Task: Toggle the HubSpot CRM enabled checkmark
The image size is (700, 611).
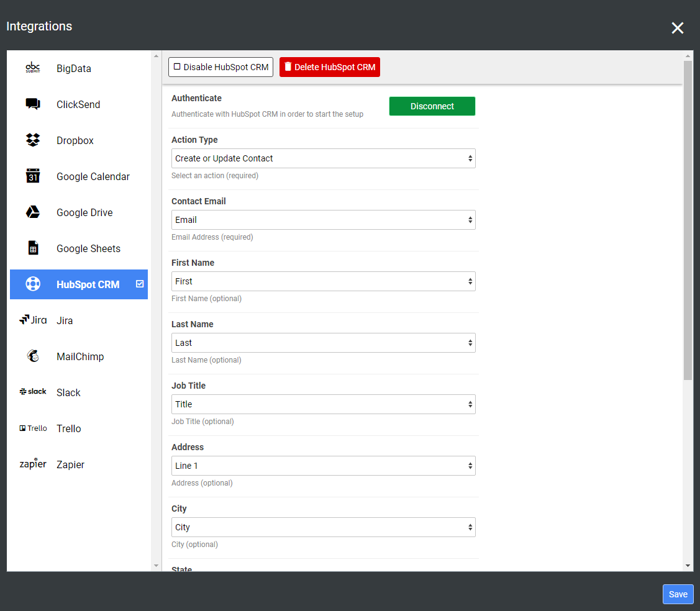Action: (x=140, y=284)
